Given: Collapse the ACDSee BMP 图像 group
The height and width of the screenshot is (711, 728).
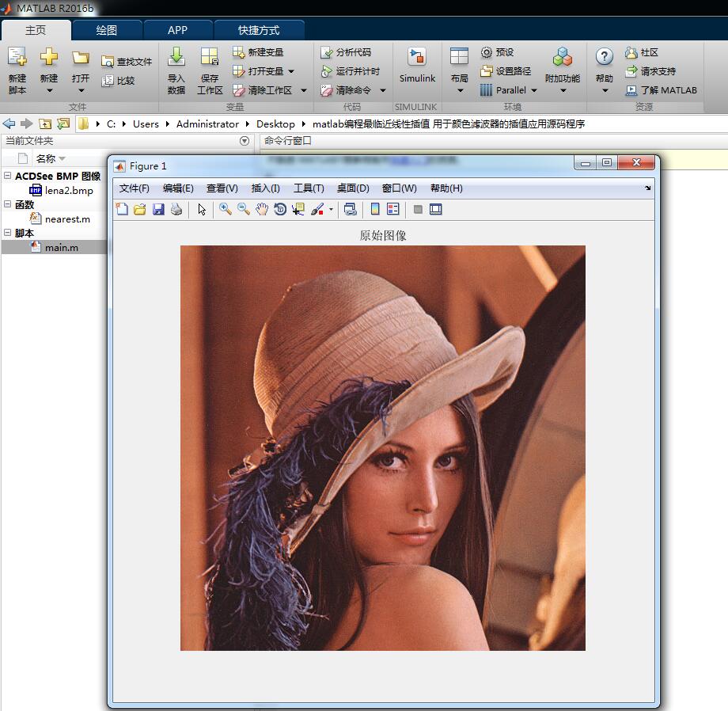Looking at the screenshot, I should (7, 176).
